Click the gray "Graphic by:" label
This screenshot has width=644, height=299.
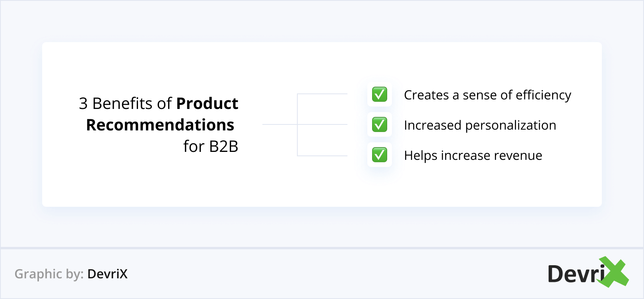(49, 274)
